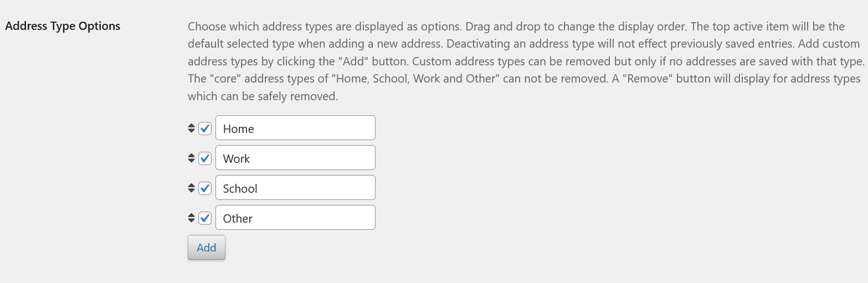The height and width of the screenshot is (283, 868).
Task: Click the down arrow beside the Work row
Action: [x=191, y=161]
